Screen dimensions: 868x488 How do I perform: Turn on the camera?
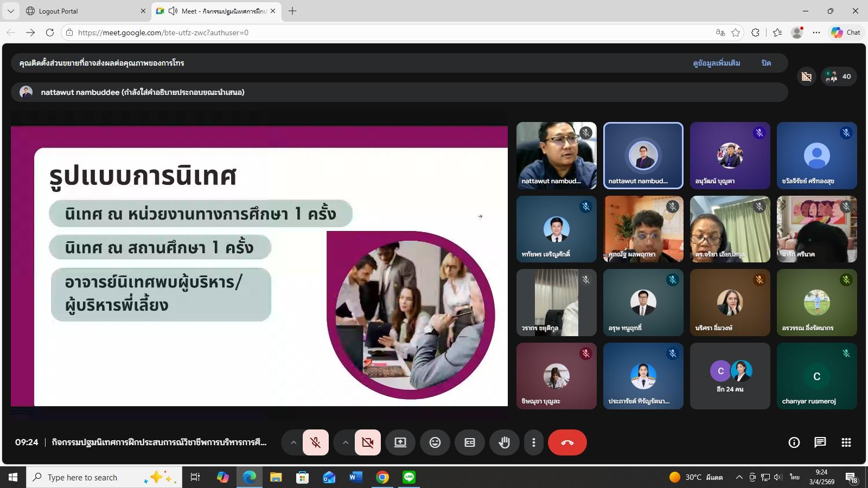click(367, 442)
